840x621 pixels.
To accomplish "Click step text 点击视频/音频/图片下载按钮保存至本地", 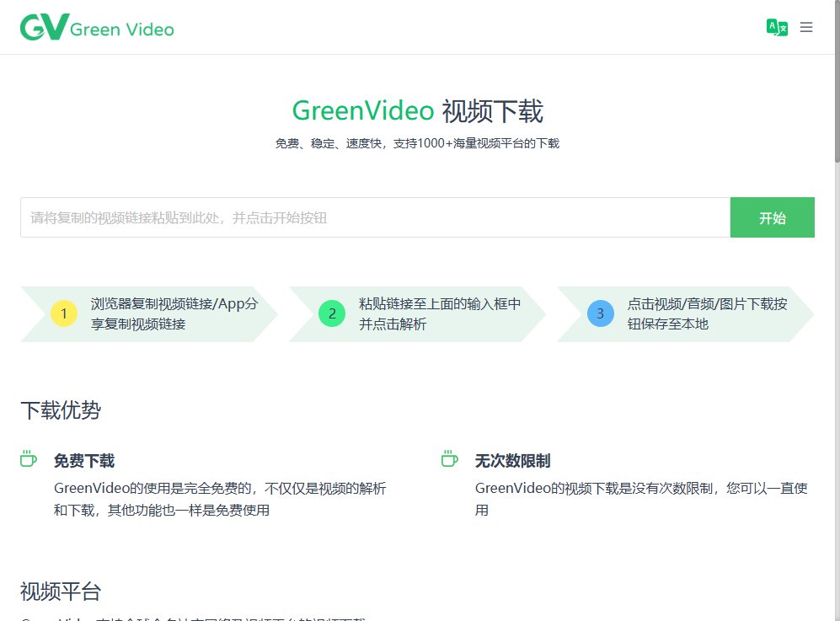I will click(707, 314).
